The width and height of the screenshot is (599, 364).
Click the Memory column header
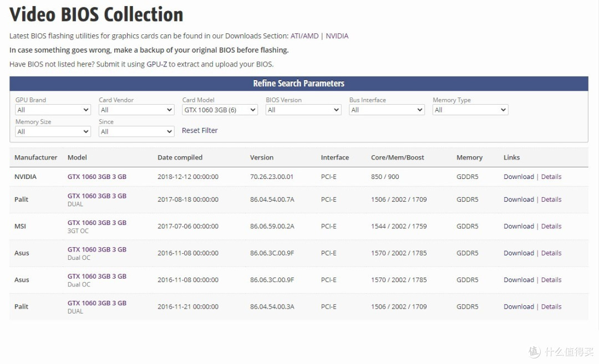point(470,157)
